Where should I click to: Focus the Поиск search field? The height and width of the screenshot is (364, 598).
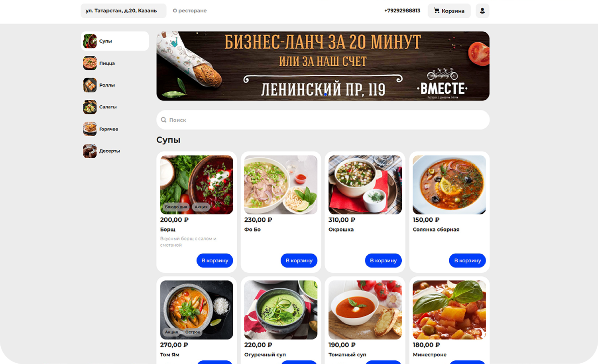click(323, 120)
